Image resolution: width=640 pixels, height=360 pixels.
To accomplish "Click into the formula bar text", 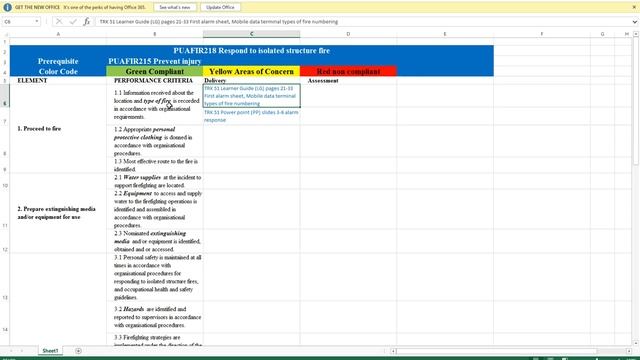I will (x=363, y=22).
